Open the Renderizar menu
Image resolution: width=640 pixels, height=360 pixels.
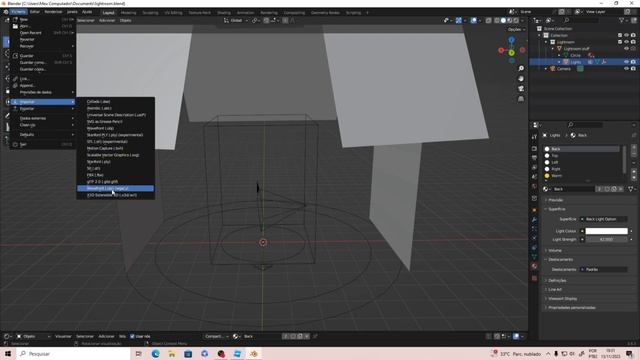(53, 12)
